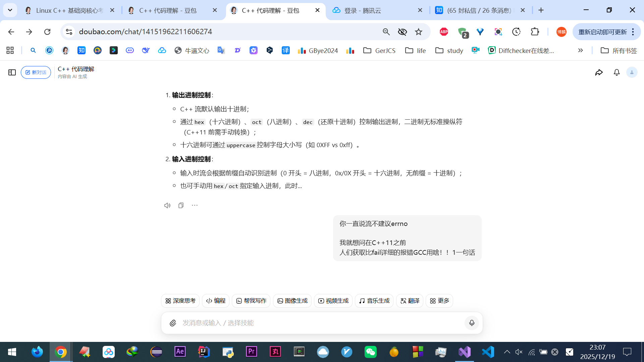The width and height of the screenshot is (644, 362).
Task: Toggle the left sidebar panel
Action: 12,72
